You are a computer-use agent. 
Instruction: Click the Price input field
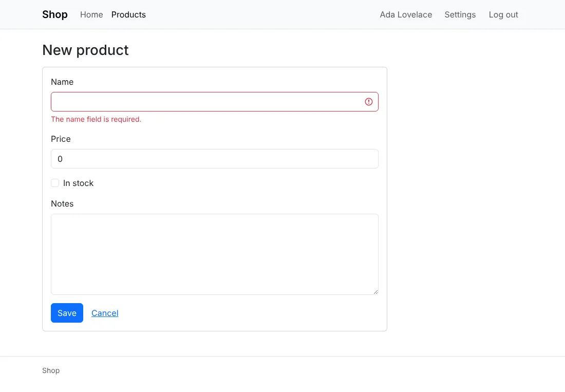pos(214,159)
